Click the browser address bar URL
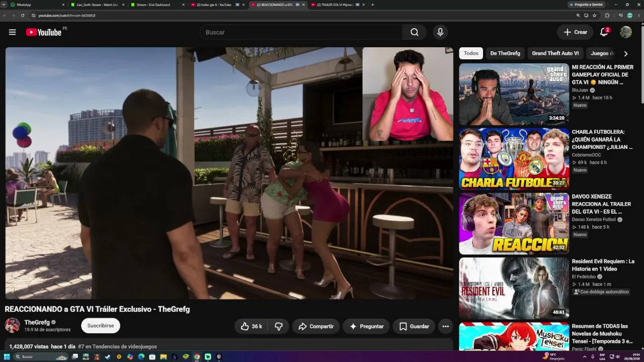This screenshot has width=644, height=362. pos(67,16)
